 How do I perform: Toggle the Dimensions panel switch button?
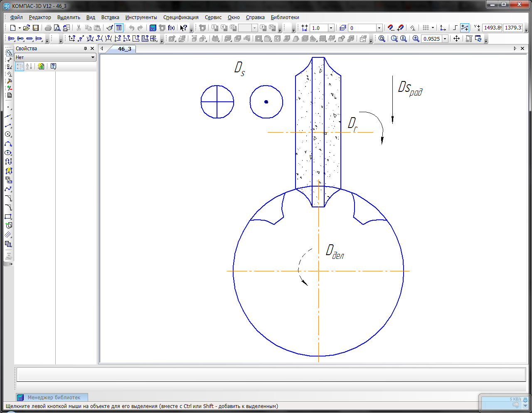coord(9,60)
